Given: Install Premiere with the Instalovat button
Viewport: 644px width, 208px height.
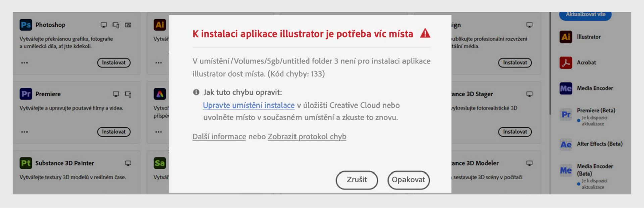Looking at the screenshot, I should [x=114, y=132].
